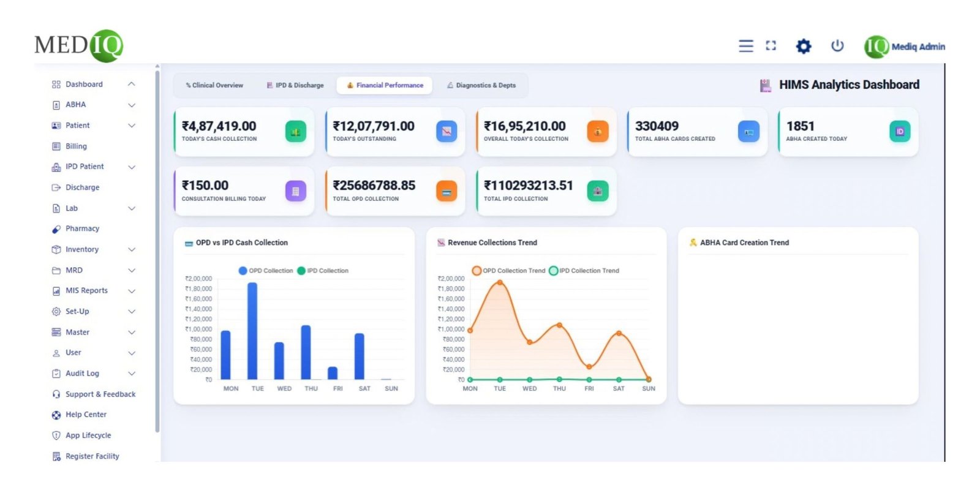980x490 pixels.
Task: Click Overall Today's Collection orange icon
Action: tap(598, 131)
